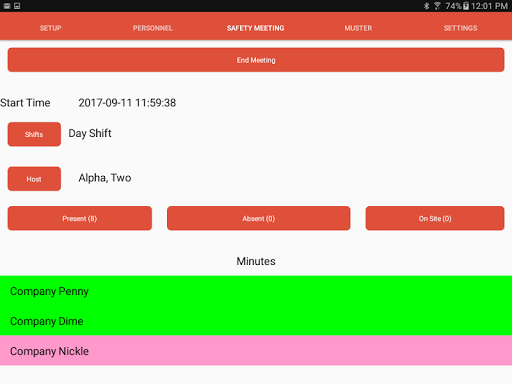Image resolution: width=512 pixels, height=384 pixels.
Task: Open the Setup tab
Action: point(51,28)
